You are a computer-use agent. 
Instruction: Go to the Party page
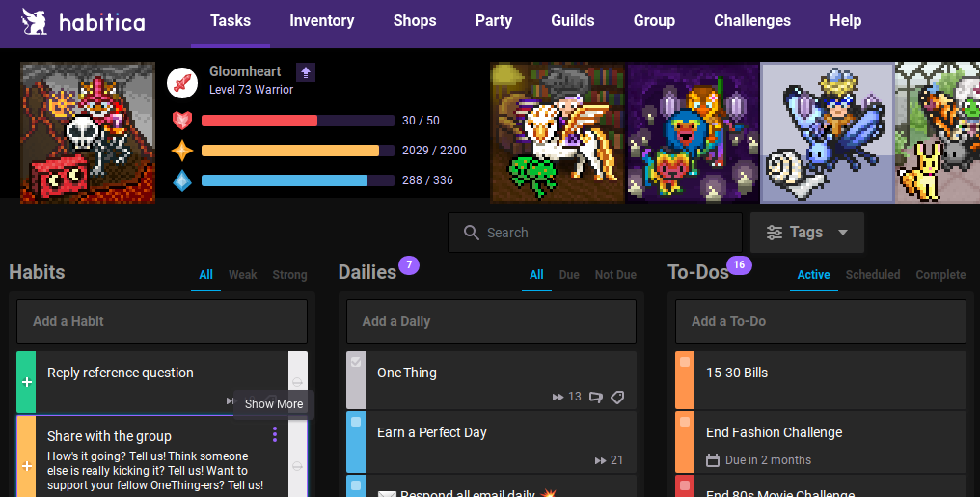tap(494, 21)
